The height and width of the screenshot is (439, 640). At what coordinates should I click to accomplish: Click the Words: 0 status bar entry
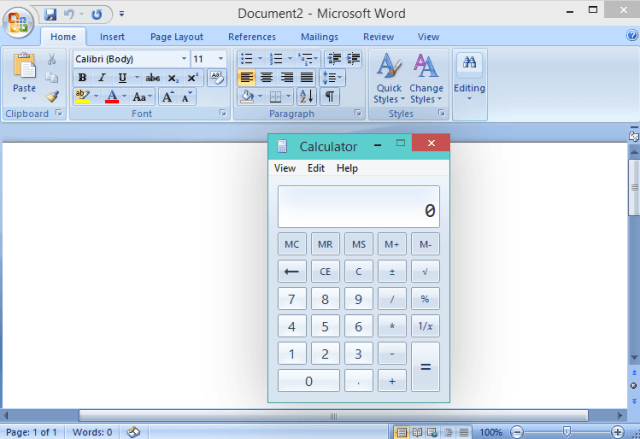[92, 432]
